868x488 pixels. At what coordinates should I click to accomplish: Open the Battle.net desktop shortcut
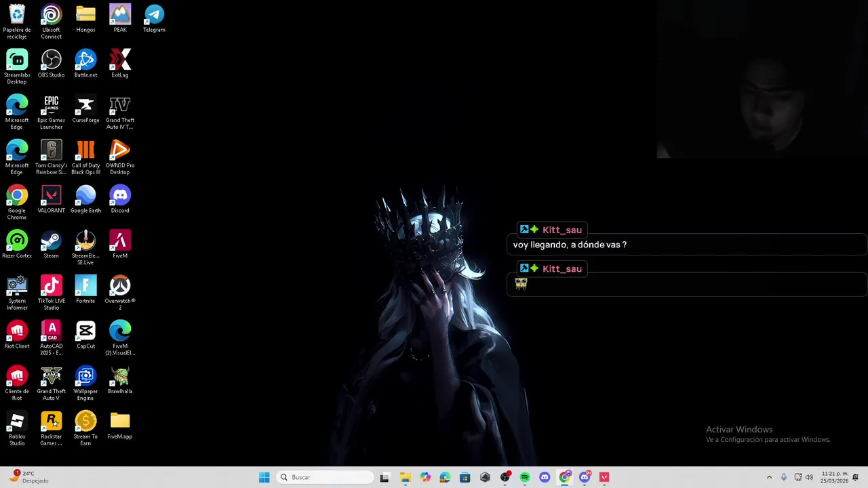85,64
